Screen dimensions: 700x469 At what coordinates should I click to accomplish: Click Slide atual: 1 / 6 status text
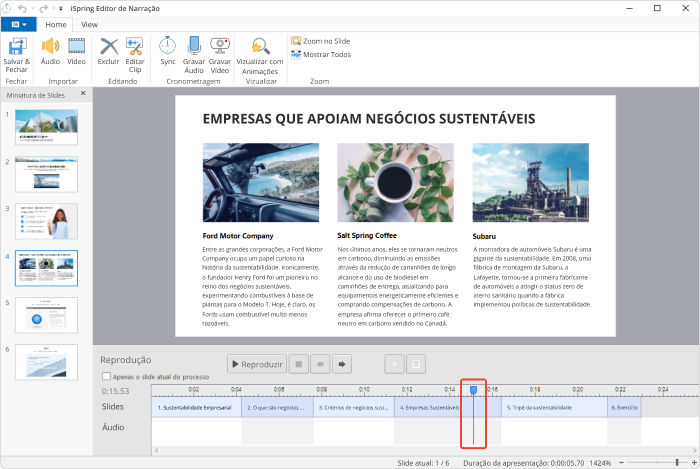(423, 463)
